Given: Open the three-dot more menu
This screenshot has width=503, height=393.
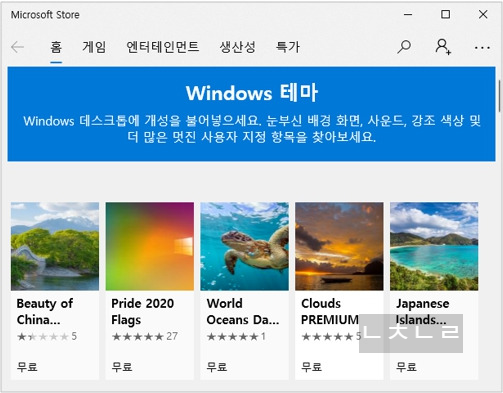Looking at the screenshot, I should 482,48.
